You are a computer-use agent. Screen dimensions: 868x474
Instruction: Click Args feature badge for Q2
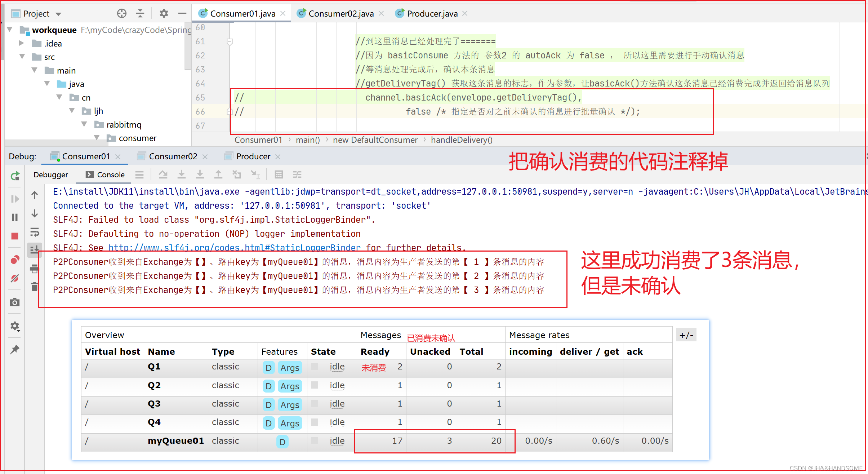pos(290,386)
